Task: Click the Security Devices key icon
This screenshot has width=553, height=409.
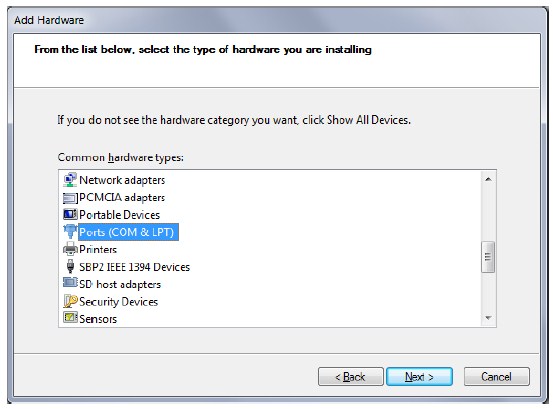Action: click(70, 301)
